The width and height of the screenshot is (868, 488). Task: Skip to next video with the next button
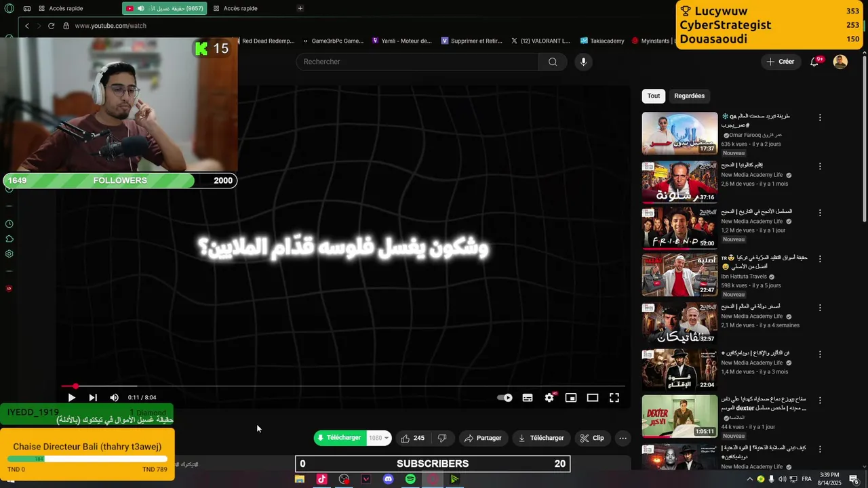tap(93, 398)
